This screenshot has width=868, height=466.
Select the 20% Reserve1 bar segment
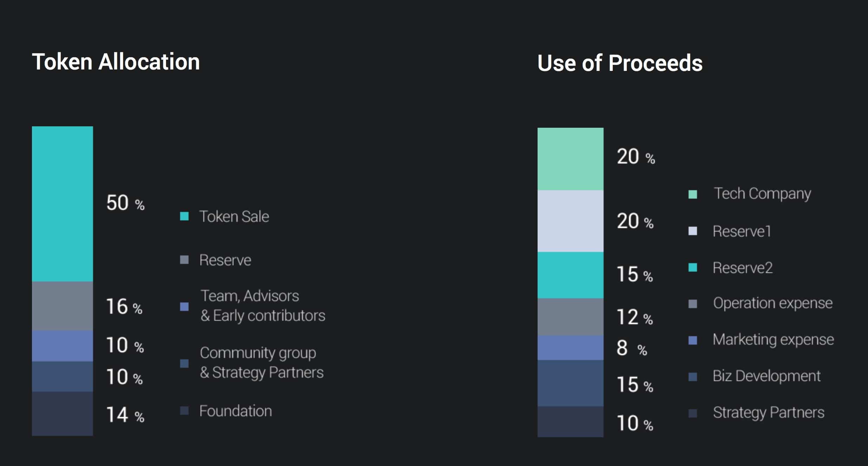[x=570, y=221]
